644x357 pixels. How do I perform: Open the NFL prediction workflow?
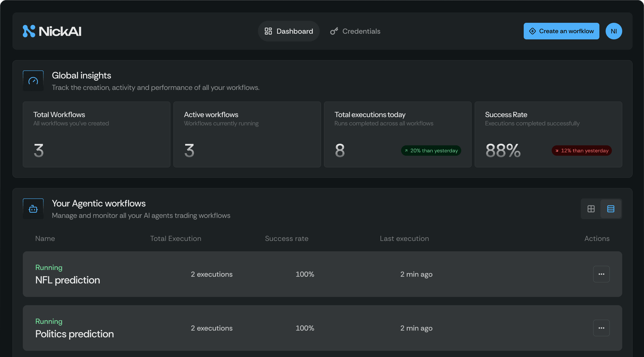tap(68, 280)
